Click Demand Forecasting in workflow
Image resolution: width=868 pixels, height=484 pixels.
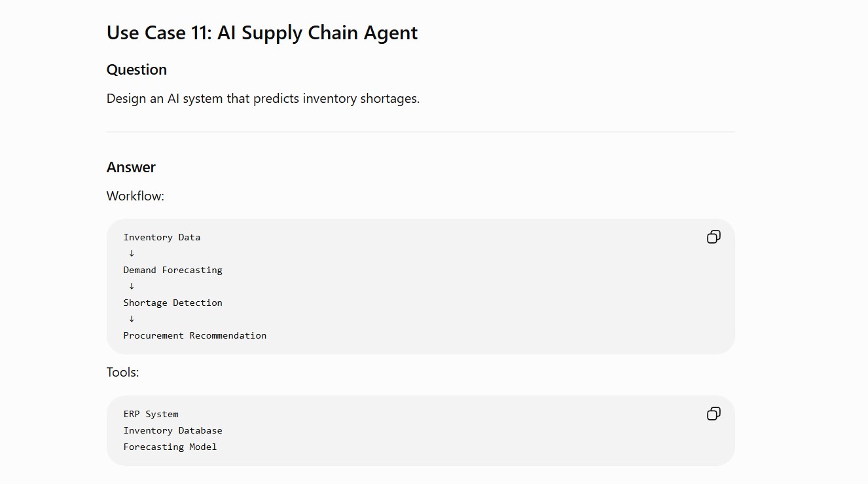tap(173, 270)
